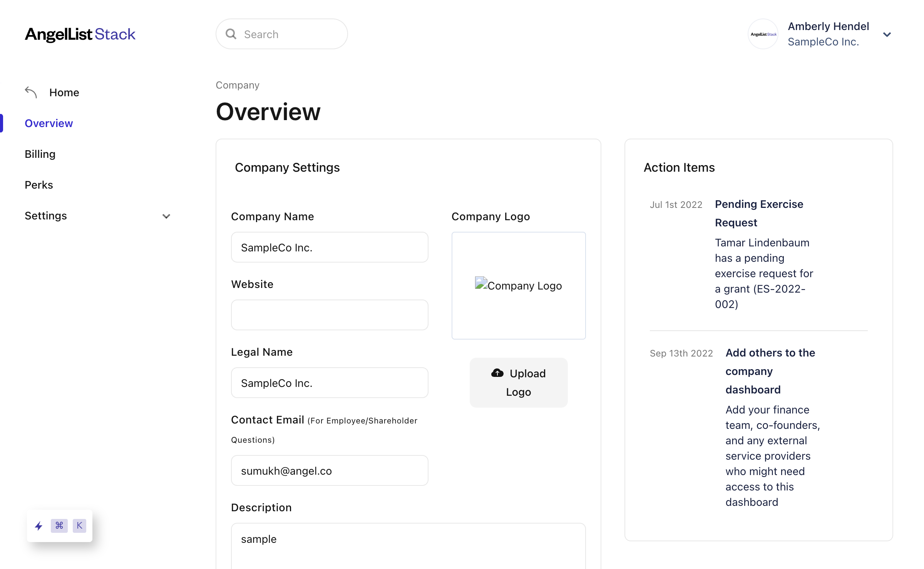Click the search magnifier icon
Viewport: 924px width, 569px height.
tap(231, 33)
